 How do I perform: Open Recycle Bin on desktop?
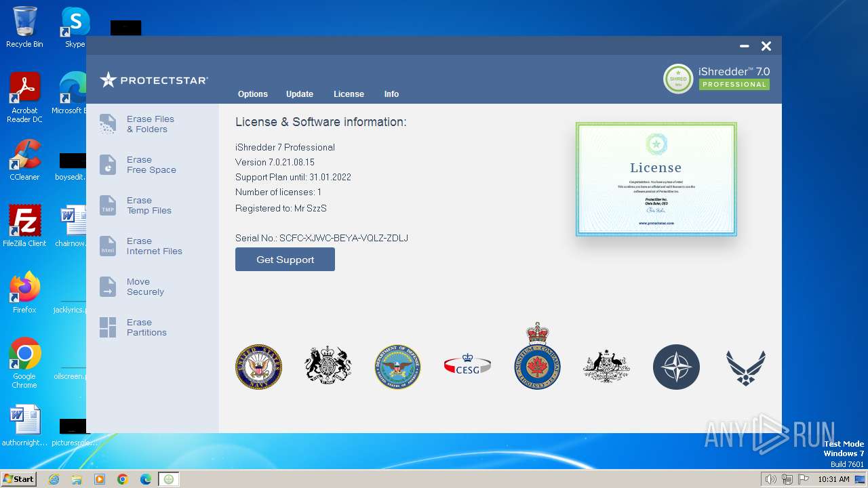(24, 27)
